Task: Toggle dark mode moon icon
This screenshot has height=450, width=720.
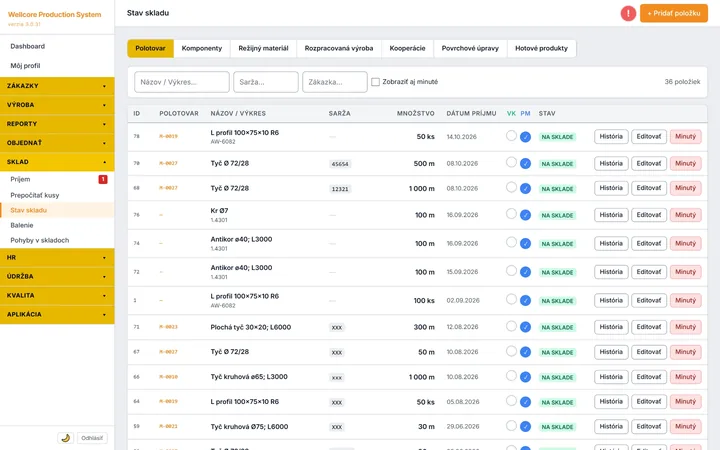Action: 66,438
